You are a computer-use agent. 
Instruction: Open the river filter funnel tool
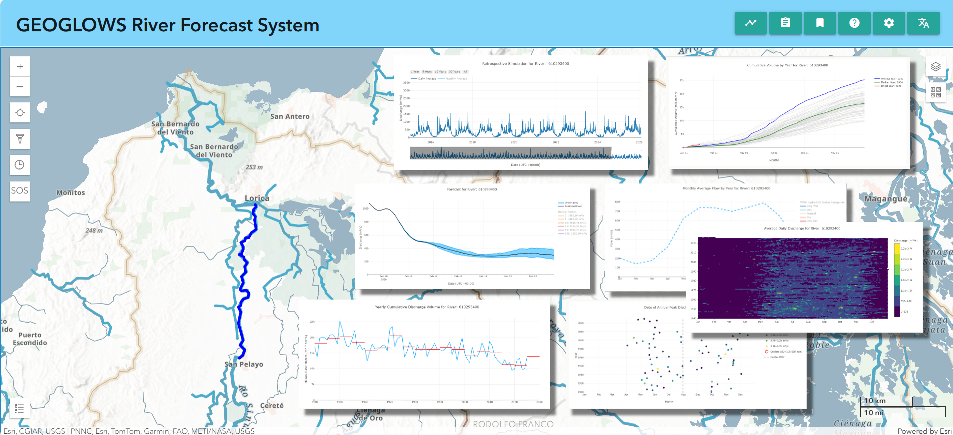(x=21, y=138)
